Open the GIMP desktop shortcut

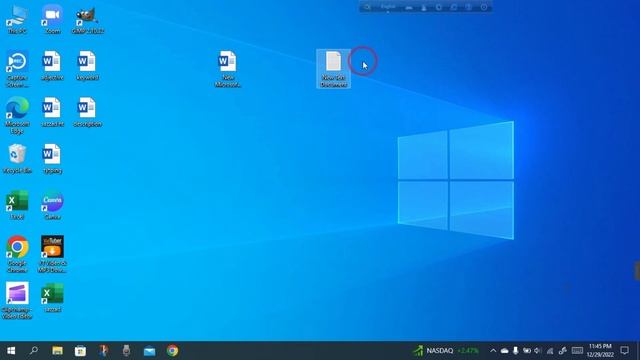point(87,19)
